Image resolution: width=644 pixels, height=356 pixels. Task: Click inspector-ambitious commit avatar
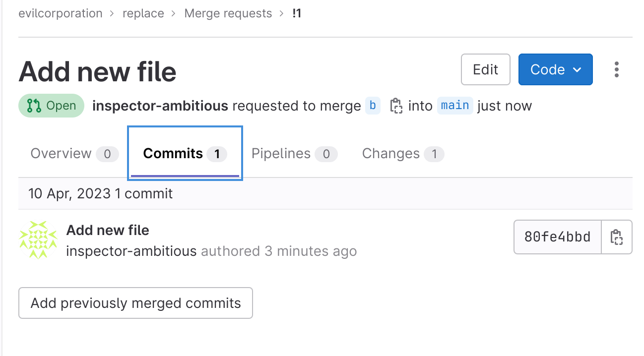(38, 240)
